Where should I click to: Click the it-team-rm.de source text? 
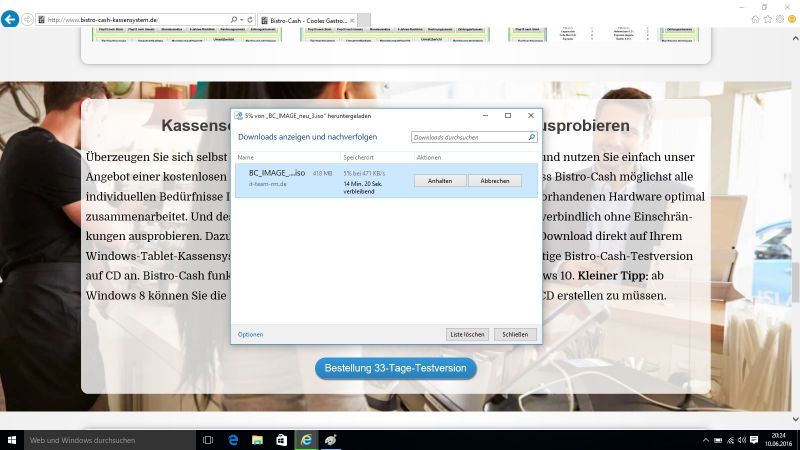[x=267, y=184]
